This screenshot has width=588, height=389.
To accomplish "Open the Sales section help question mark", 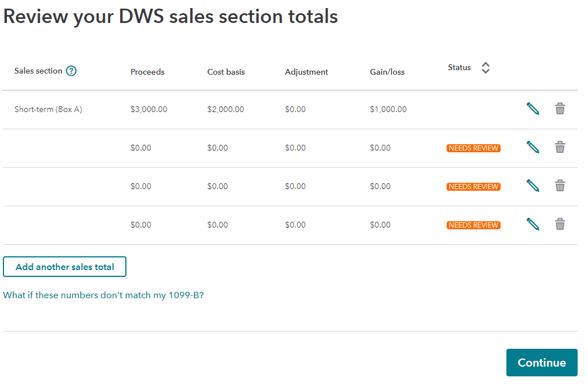I will tap(71, 71).
